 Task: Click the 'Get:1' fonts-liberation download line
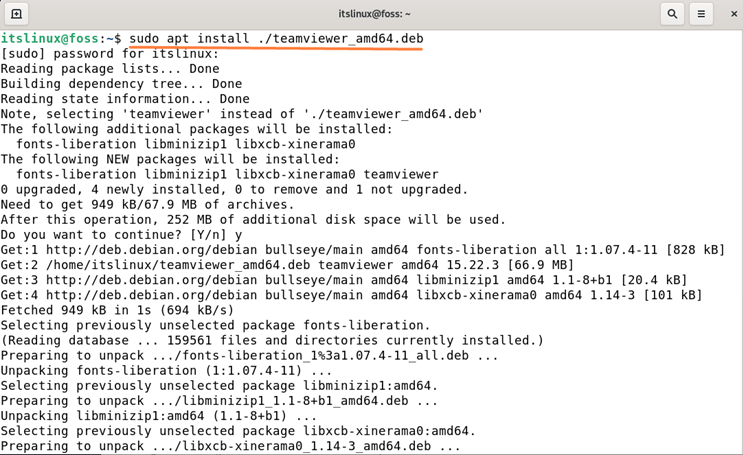point(363,250)
